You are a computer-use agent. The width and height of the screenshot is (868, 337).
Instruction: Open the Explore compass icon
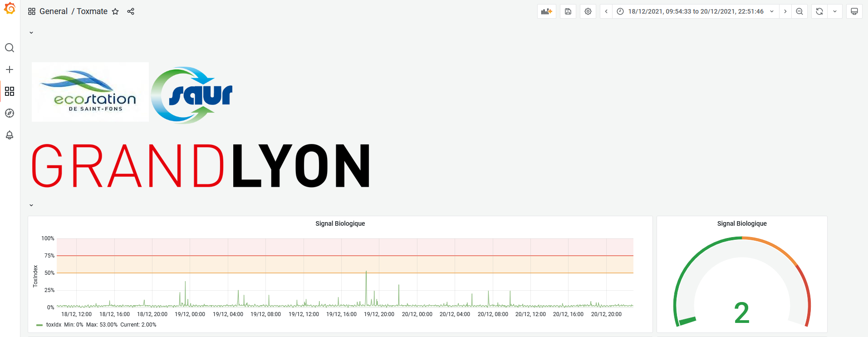[10, 113]
